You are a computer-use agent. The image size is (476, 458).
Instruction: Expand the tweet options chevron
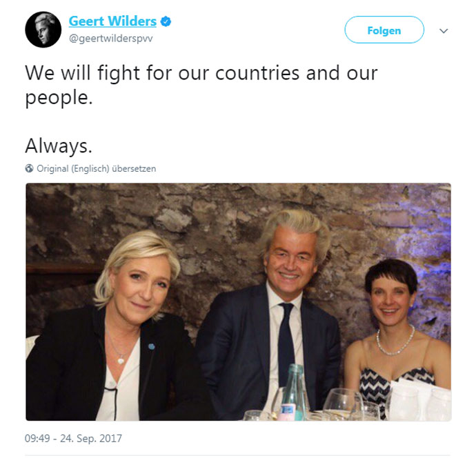[x=444, y=30]
